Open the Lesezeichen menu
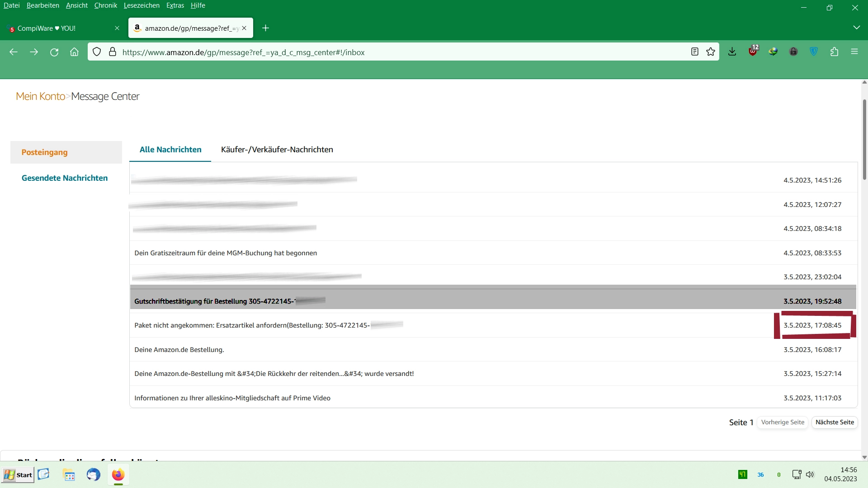 coord(142,5)
